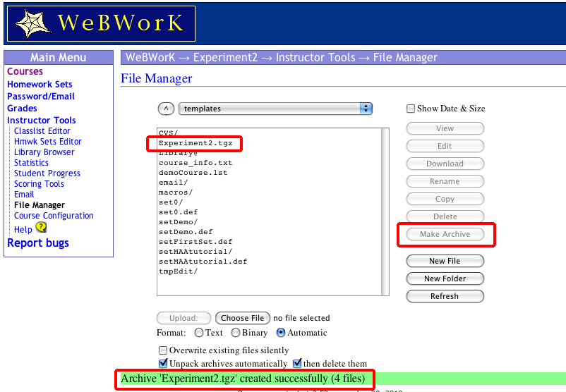Click Instructor Tools in breadcrumb
Image resolution: width=566 pixels, height=392 pixels.
(x=315, y=57)
